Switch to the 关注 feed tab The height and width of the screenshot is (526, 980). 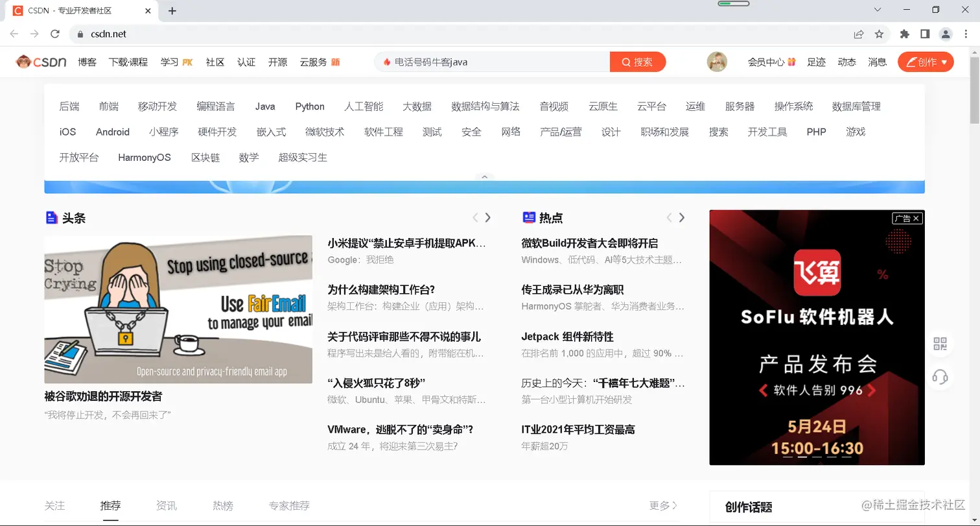tap(54, 505)
